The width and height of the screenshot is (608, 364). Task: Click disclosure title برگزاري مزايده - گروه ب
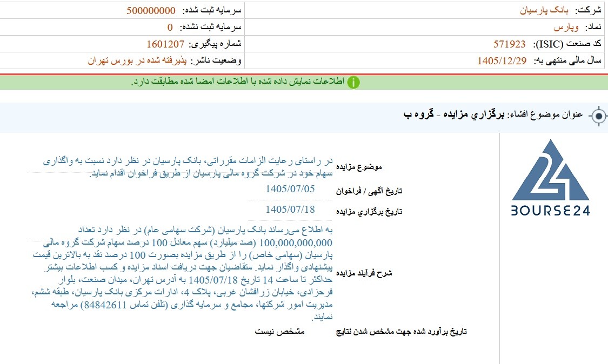click(454, 114)
